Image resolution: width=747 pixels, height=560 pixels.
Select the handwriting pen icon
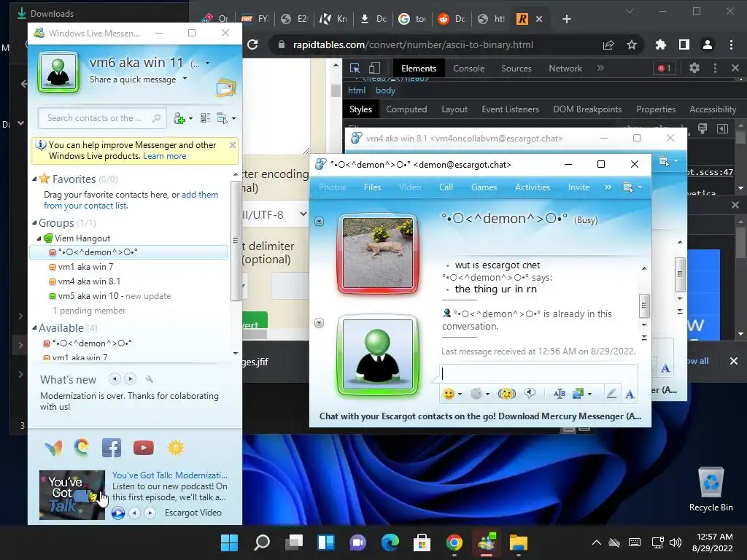pyautogui.click(x=612, y=394)
